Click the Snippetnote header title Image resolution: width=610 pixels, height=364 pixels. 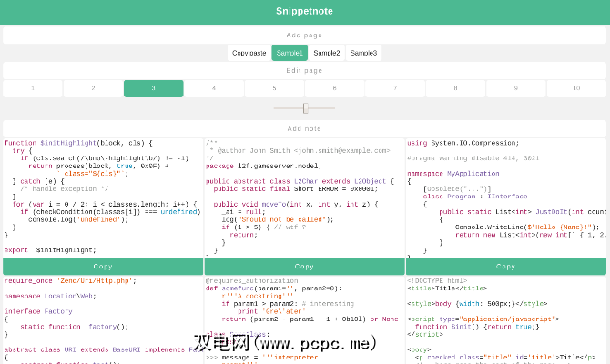tap(304, 12)
